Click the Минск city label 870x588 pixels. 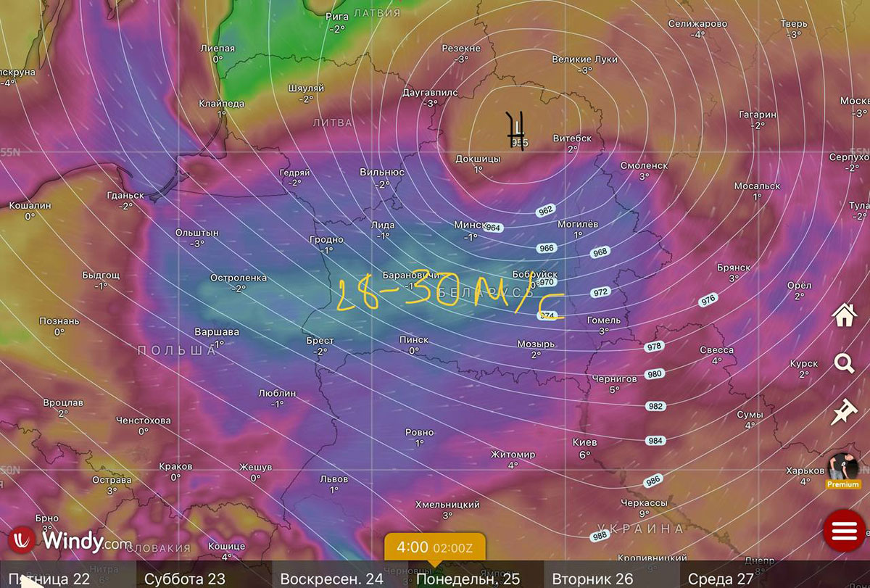(x=471, y=225)
